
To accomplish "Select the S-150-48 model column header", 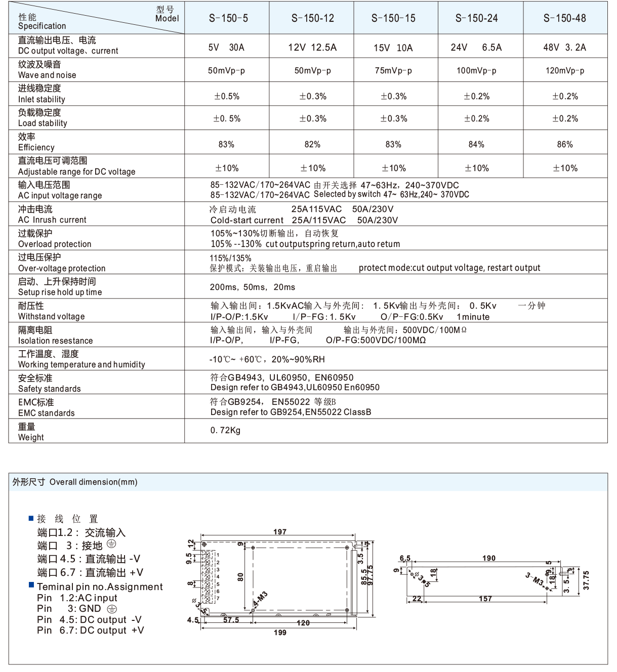I will (x=564, y=18).
